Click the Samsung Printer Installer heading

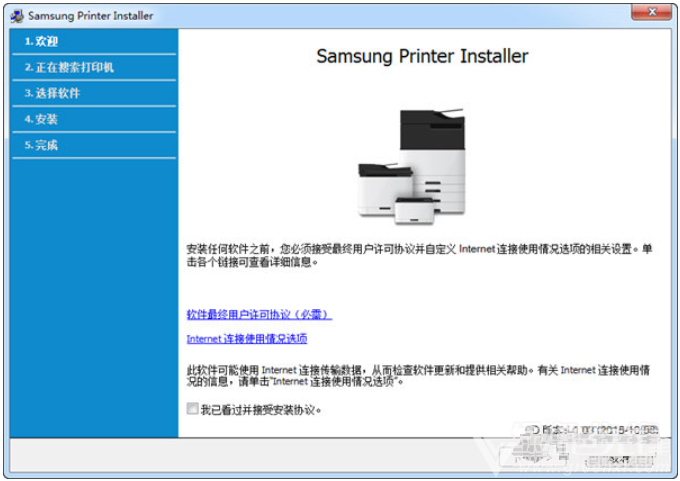click(422, 56)
